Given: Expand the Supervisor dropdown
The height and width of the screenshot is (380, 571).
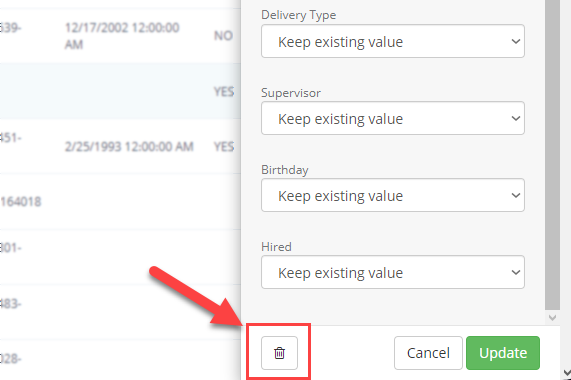Looking at the screenshot, I should coord(393,118).
